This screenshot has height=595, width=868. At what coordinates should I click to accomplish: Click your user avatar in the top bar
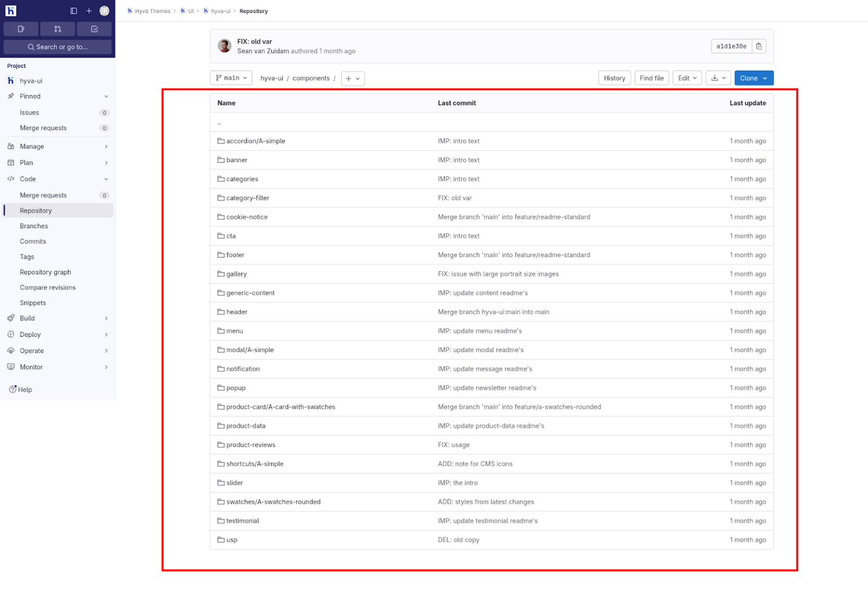tap(105, 10)
